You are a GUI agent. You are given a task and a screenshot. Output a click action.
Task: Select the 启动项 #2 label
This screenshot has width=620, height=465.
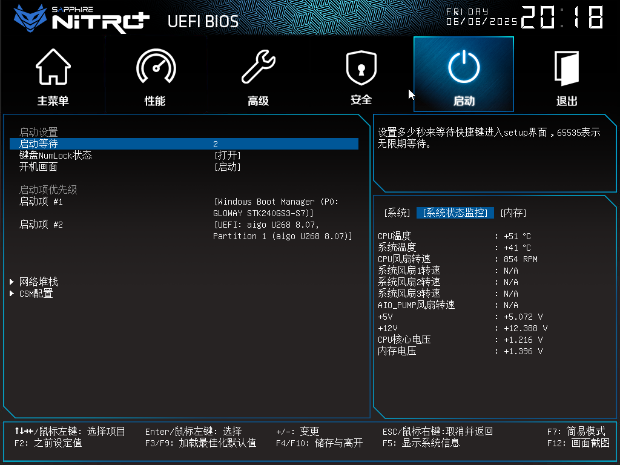point(41,224)
